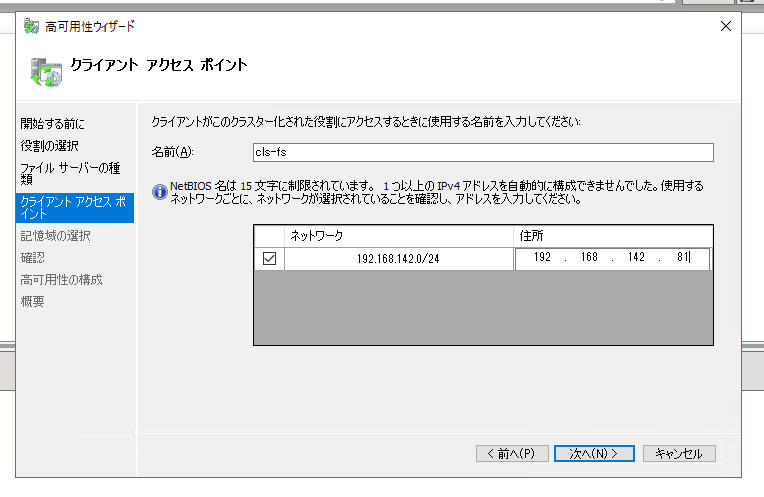
Task: Close the high availability wizard
Action: pyautogui.click(x=726, y=26)
